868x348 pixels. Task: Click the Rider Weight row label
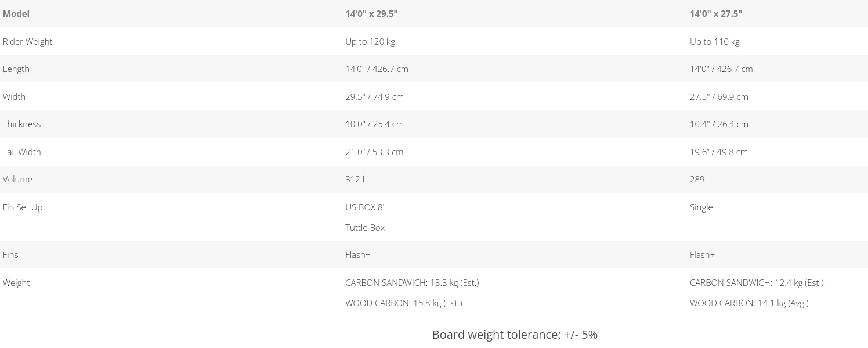28,42
